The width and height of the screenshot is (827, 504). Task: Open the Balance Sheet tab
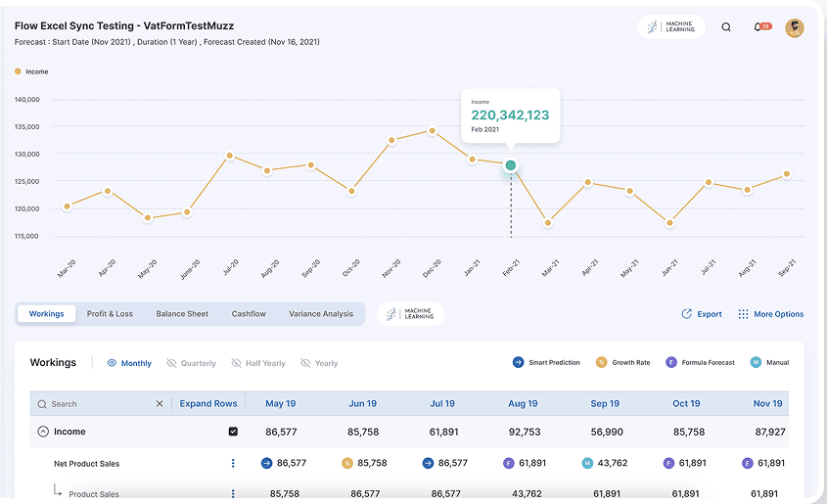(x=182, y=314)
